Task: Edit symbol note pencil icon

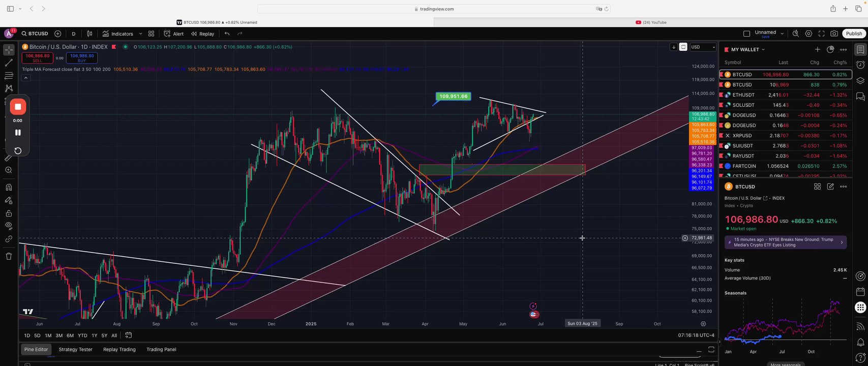Action: (x=830, y=187)
